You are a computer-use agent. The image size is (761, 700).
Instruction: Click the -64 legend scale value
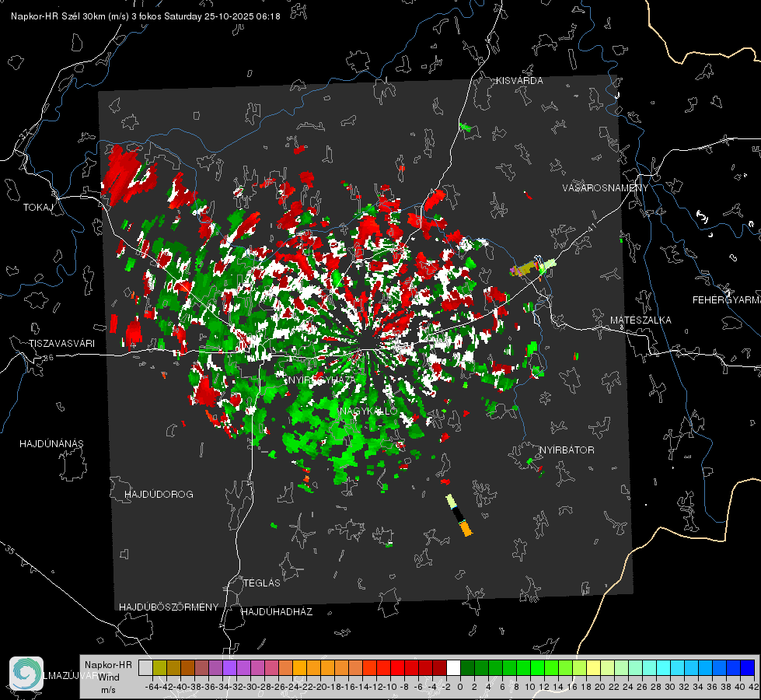click(x=152, y=687)
